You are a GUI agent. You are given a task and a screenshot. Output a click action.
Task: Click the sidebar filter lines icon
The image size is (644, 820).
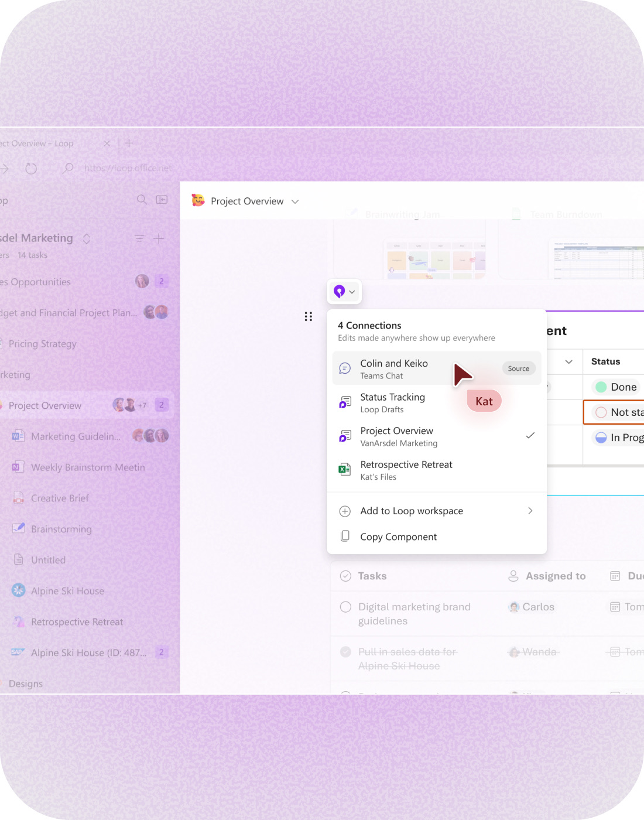click(139, 238)
